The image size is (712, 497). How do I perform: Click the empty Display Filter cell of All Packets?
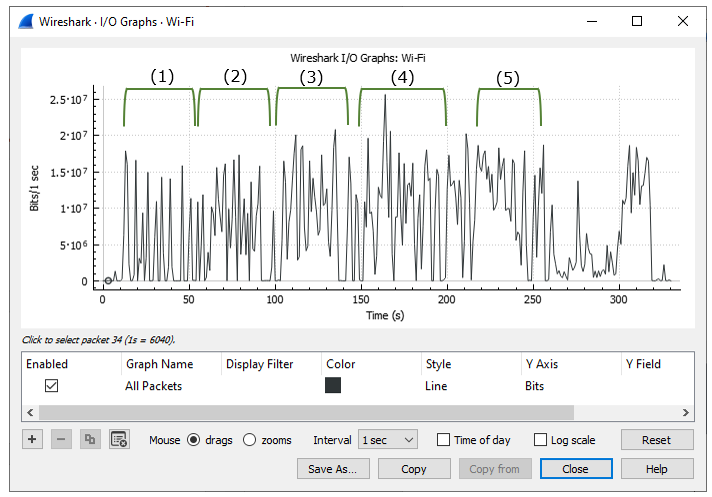pos(271,386)
